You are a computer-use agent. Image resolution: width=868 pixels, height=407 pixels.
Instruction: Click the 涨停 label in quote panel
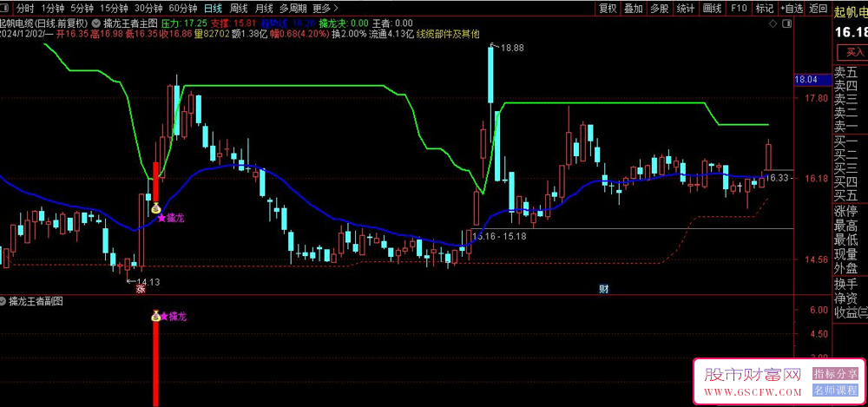pyautogui.click(x=846, y=211)
